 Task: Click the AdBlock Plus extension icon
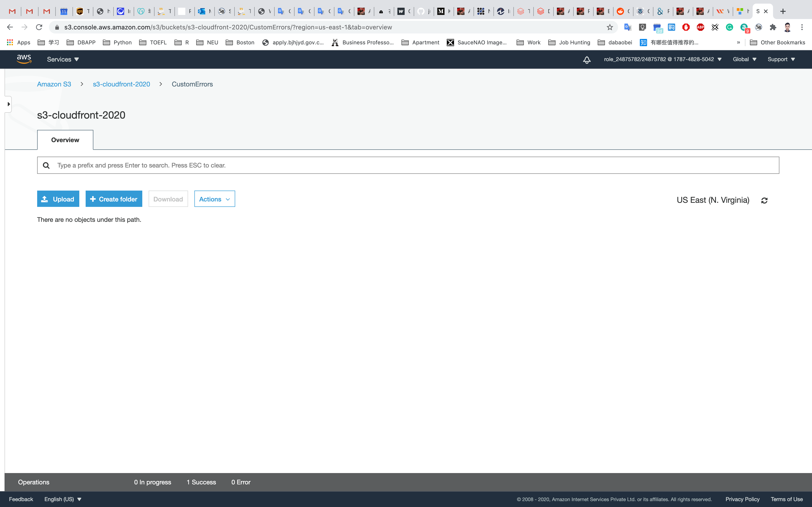pyautogui.click(x=700, y=27)
